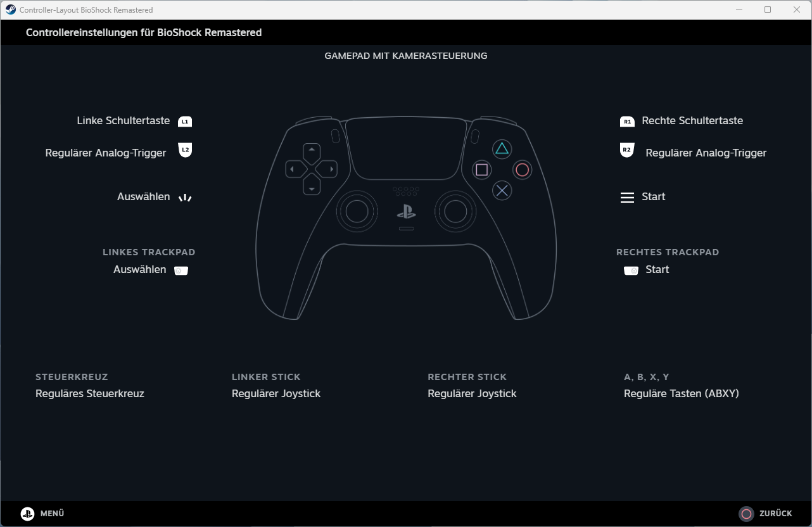Open Linker Stick Regulärer Joystick setting

(x=276, y=393)
